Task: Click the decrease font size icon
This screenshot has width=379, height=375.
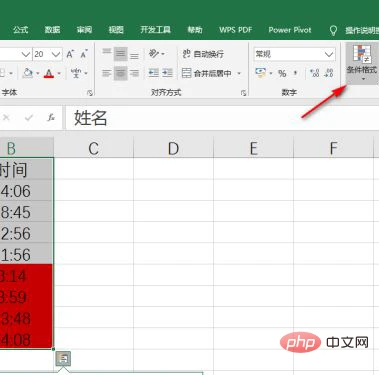Action: [x=84, y=54]
